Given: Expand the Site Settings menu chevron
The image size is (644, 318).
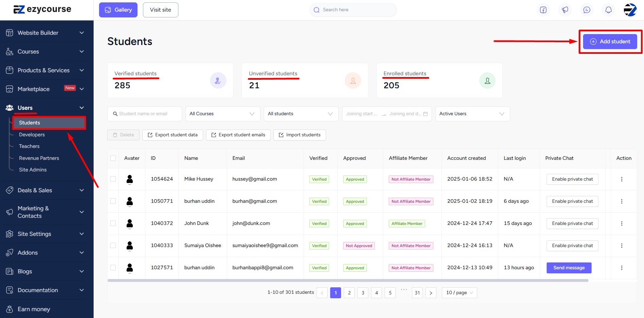Looking at the screenshot, I should [82, 234].
